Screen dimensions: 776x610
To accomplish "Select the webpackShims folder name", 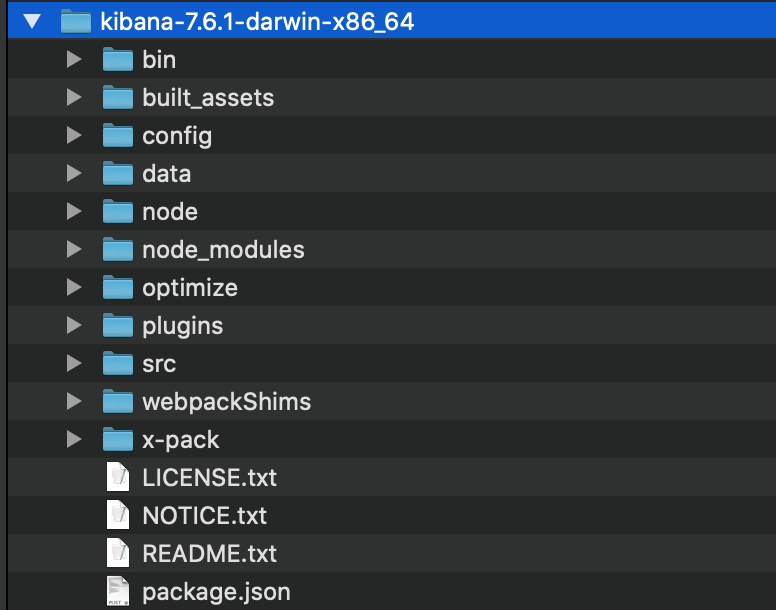I will (x=226, y=402).
